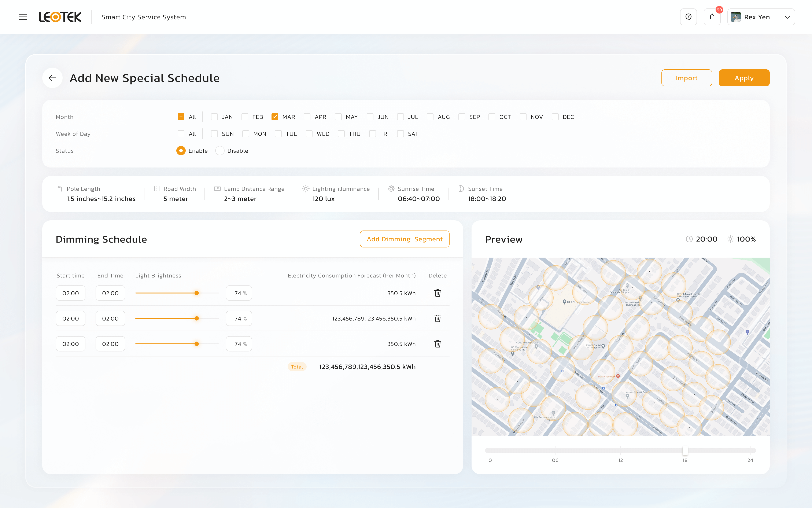The height and width of the screenshot is (508, 812).
Task: Click Rex Yen user avatar
Action: 736,17
